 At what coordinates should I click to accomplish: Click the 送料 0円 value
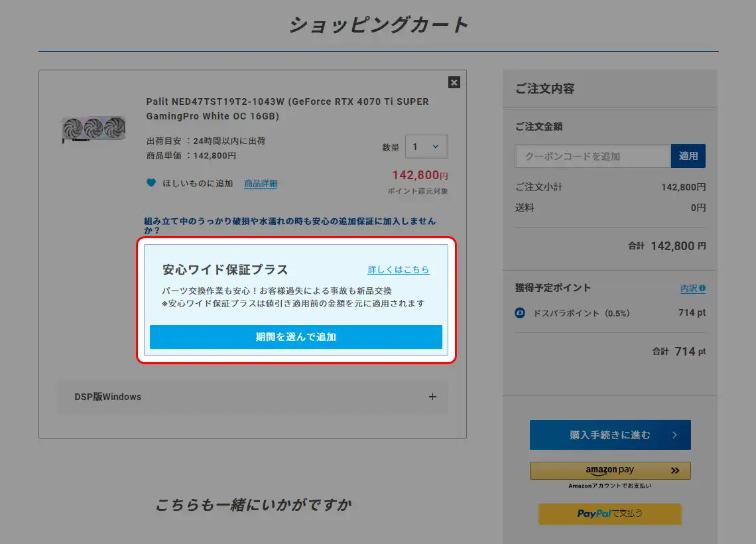pyautogui.click(x=698, y=208)
